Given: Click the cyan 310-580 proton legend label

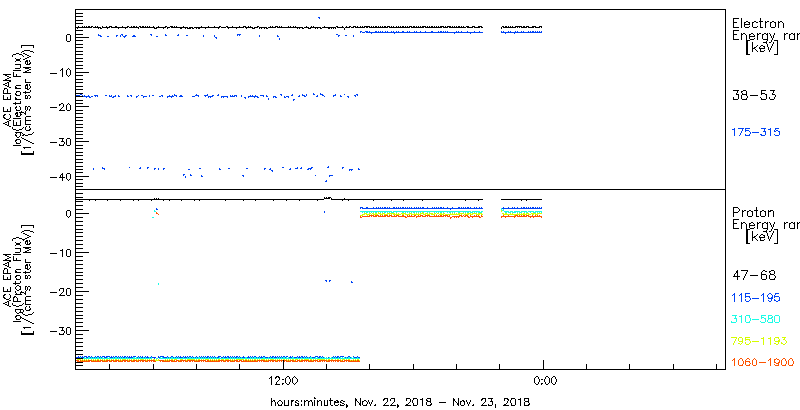Looking at the screenshot, I should pos(756,319).
